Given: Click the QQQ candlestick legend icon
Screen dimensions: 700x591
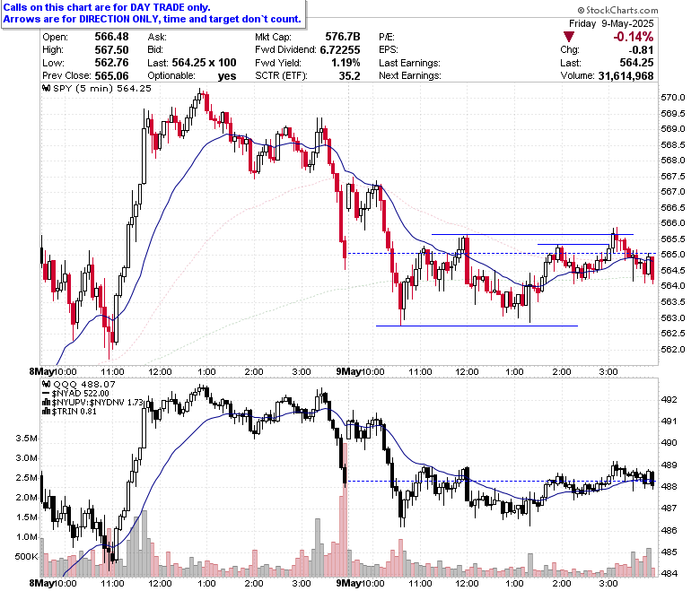Looking at the screenshot, I should click(47, 384).
